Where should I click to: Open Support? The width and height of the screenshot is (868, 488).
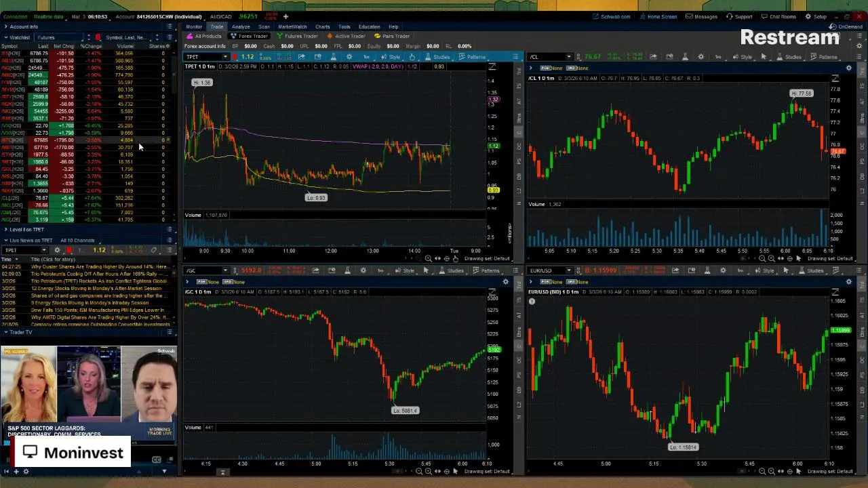point(740,16)
